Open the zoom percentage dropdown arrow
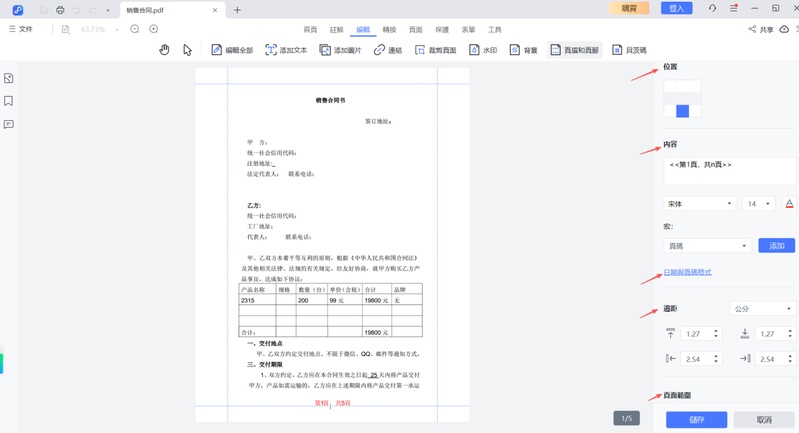 (117, 30)
